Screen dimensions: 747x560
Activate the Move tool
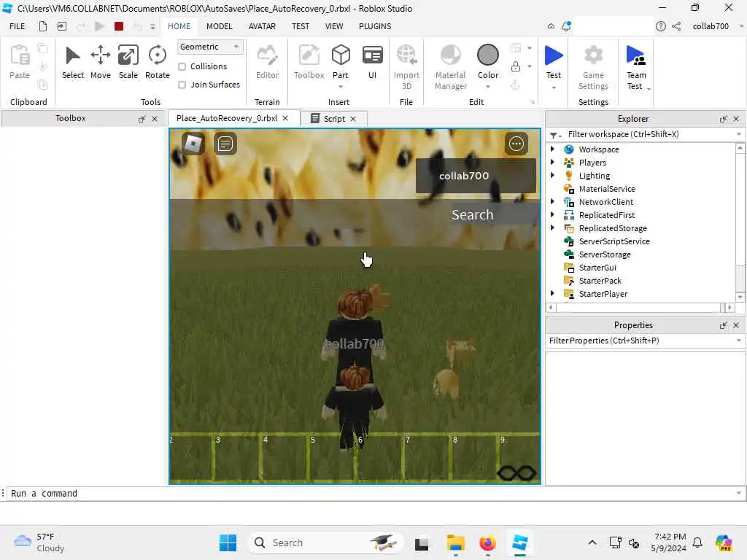pos(101,62)
